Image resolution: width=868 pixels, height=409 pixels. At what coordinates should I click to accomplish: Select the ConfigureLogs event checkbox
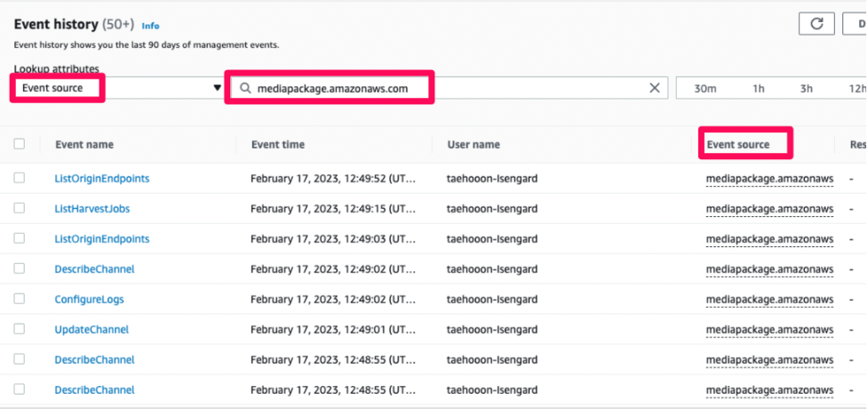coord(20,299)
